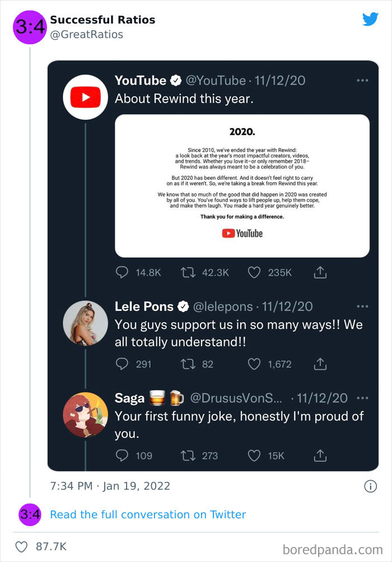Expand options on Saga's tweet
The image size is (392, 562).
(x=362, y=398)
